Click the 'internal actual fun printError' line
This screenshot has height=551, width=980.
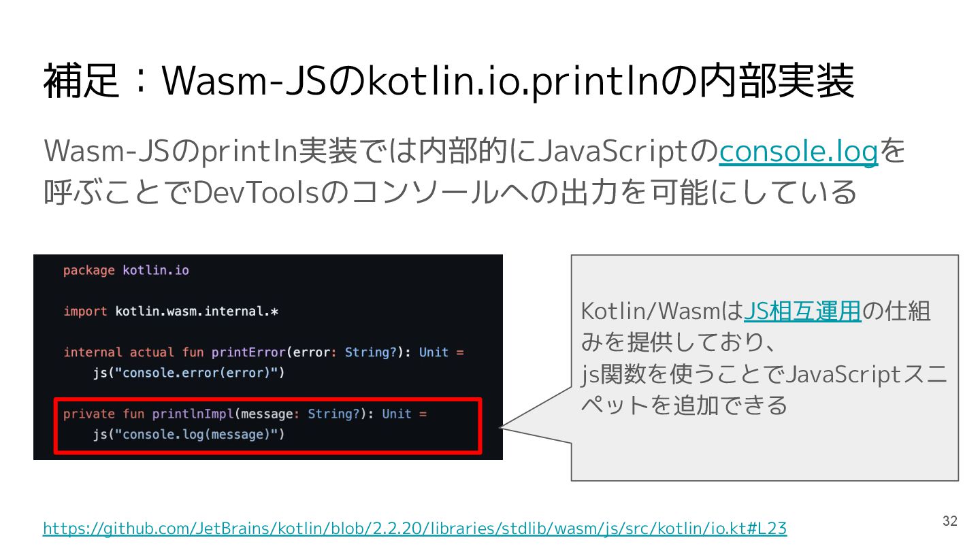point(263,352)
